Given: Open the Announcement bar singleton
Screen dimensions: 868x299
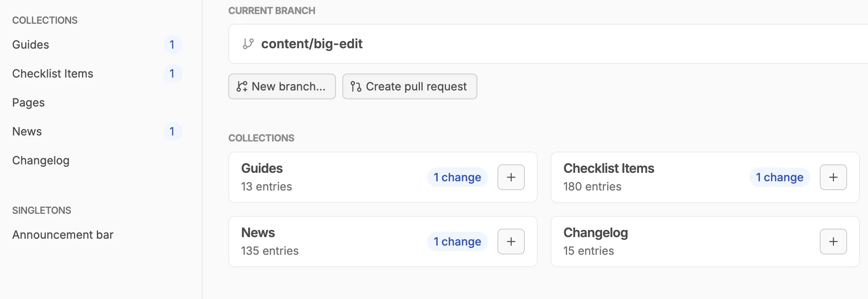Looking at the screenshot, I should (x=63, y=234).
